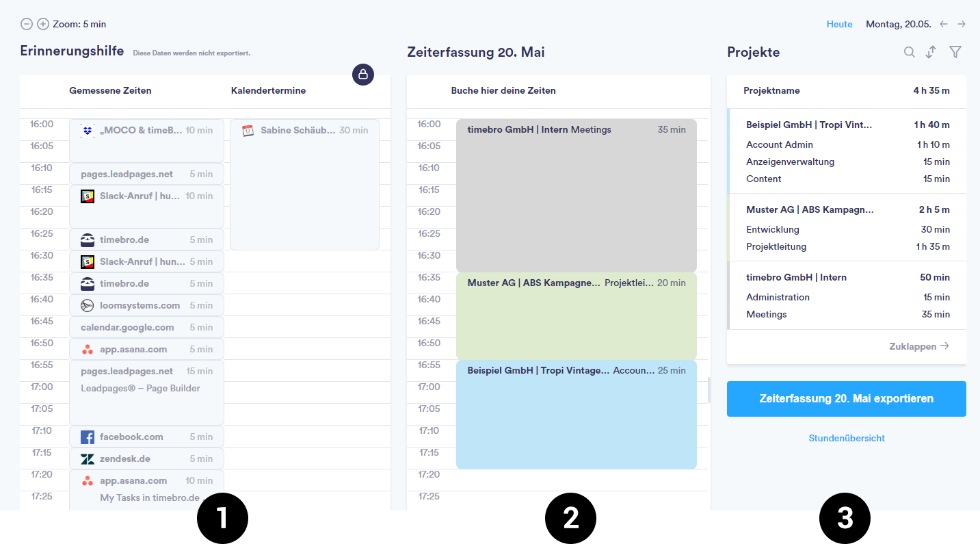Select the Leadpages Page Builder 15 min entry
The height and width of the screenshot is (557, 980).
tap(146, 393)
